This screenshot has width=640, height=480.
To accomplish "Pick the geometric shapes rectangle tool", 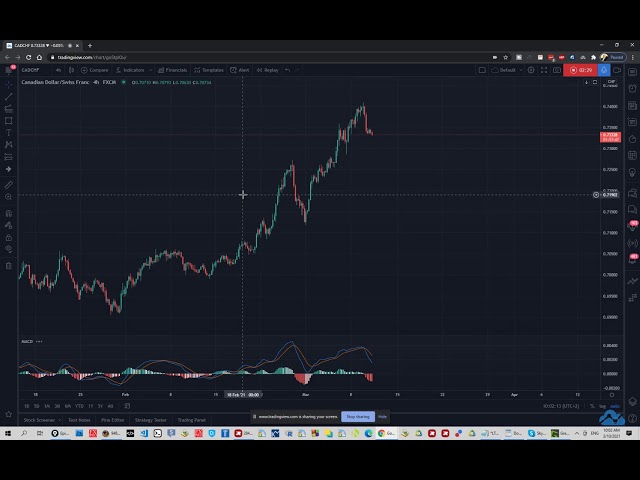I will [9, 120].
